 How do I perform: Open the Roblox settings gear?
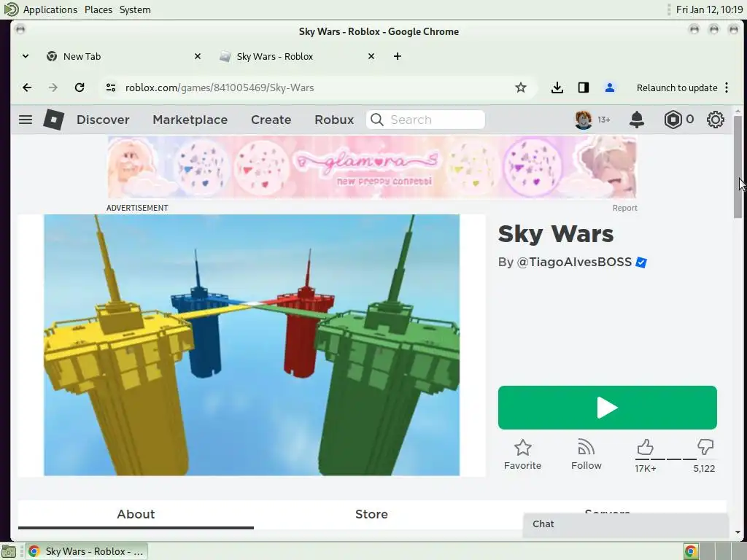coord(715,120)
